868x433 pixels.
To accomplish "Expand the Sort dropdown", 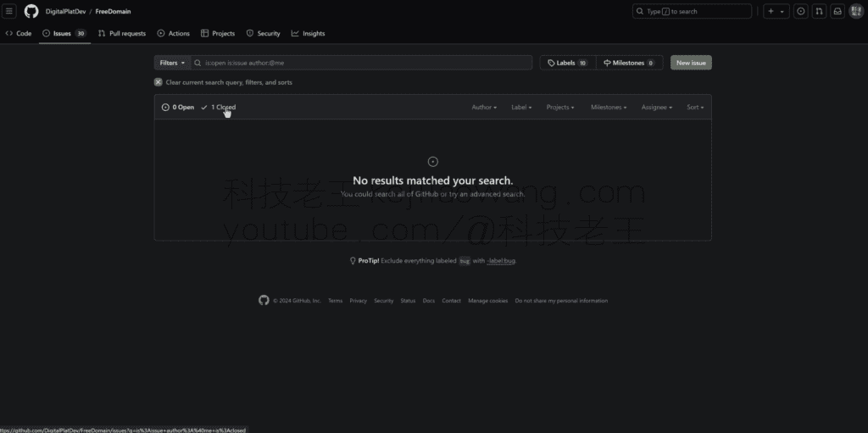I will pyautogui.click(x=695, y=108).
